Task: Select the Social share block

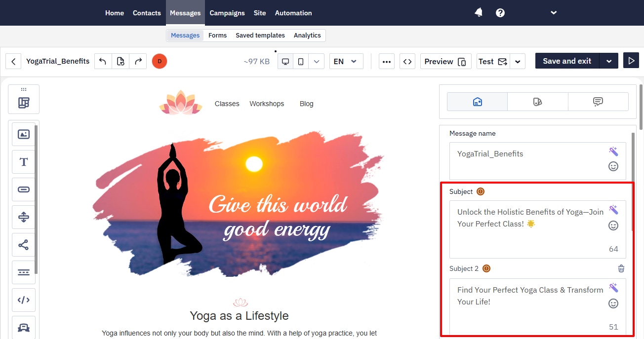Action: [24, 245]
